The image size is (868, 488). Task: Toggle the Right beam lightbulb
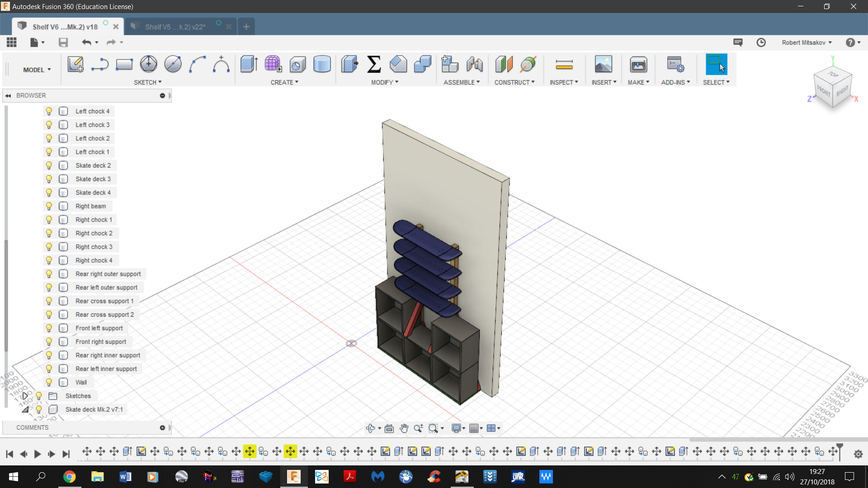[49, 206]
